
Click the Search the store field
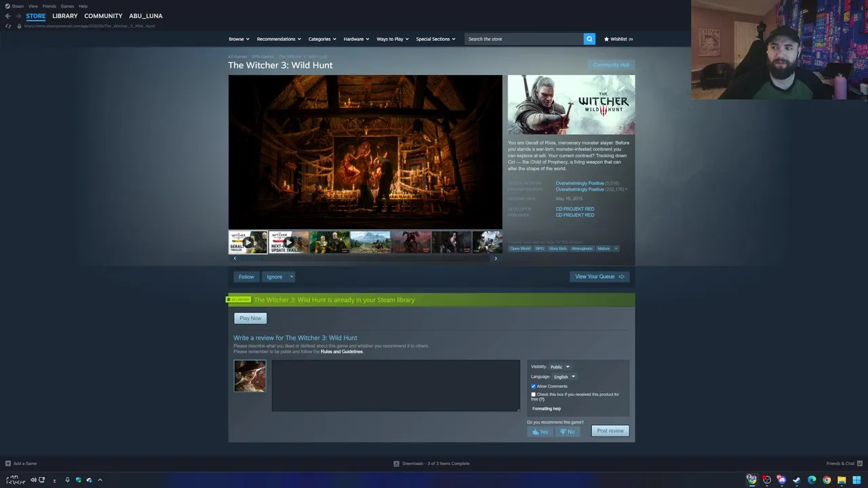point(524,39)
